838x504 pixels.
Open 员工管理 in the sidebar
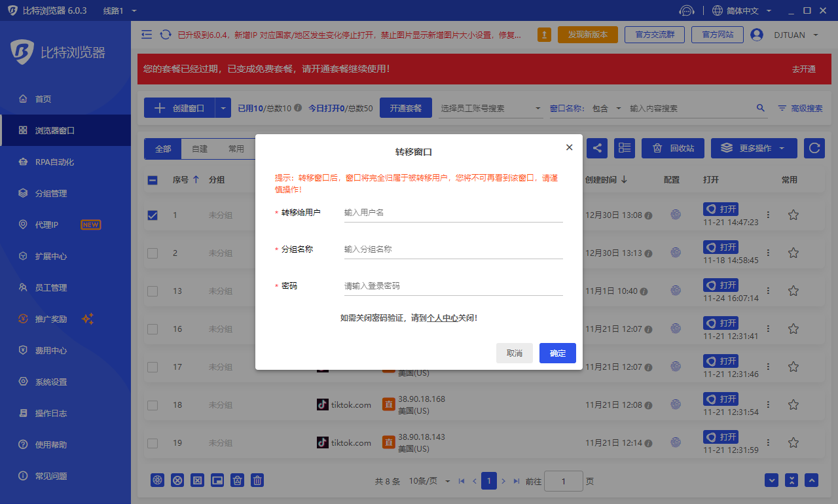(x=65, y=287)
